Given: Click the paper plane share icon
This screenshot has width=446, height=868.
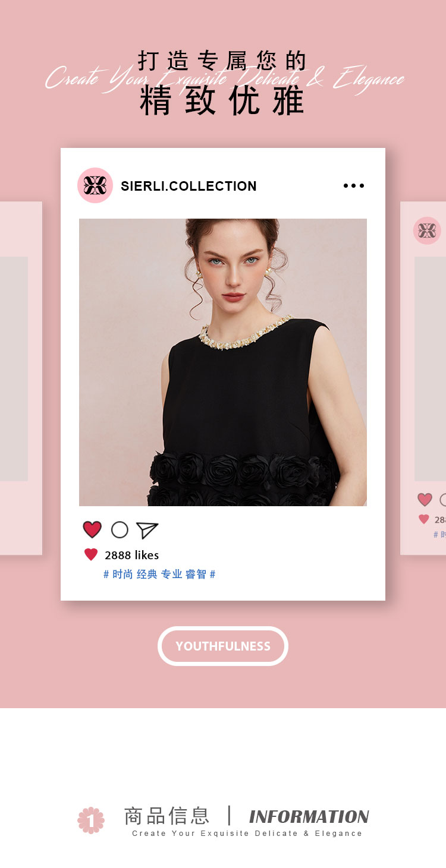Looking at the screenshot, I should click(147, 530).
